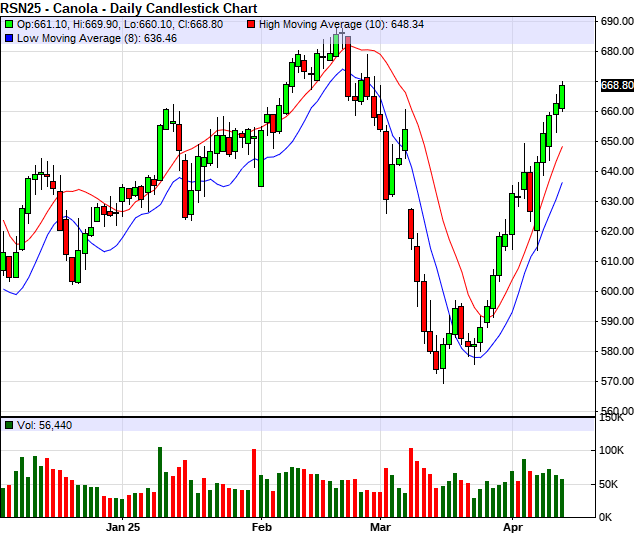This screenshot has width=640, height=536.
Task: Click the highlighted 668.80 current price tag
Action: [x=618, y=86]
